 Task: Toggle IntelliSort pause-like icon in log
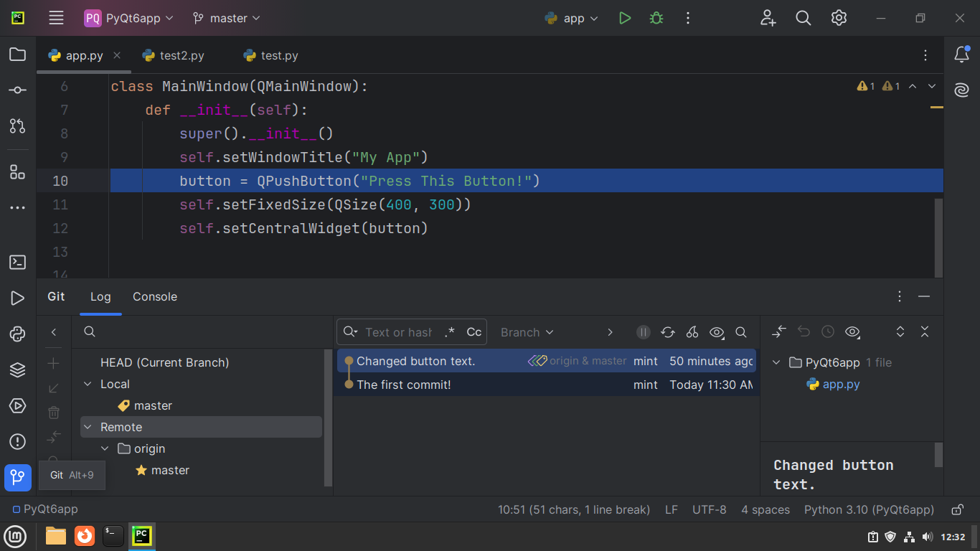[644, 332]
